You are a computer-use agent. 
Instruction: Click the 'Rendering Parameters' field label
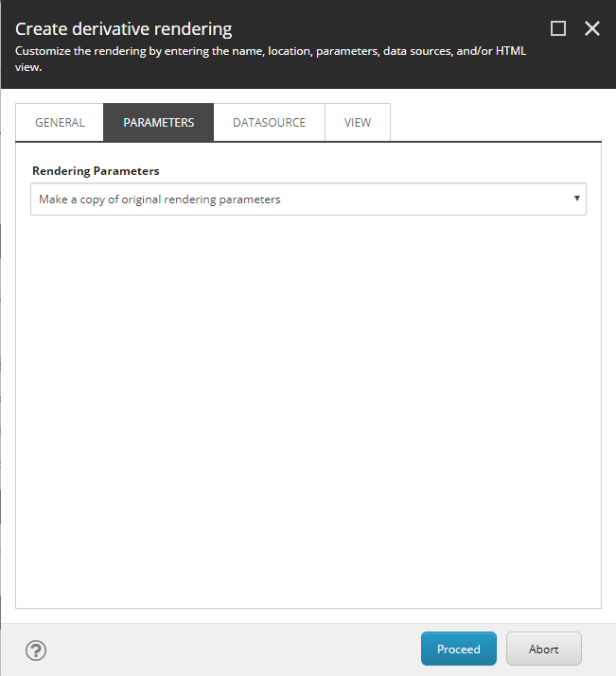[96, 171]
